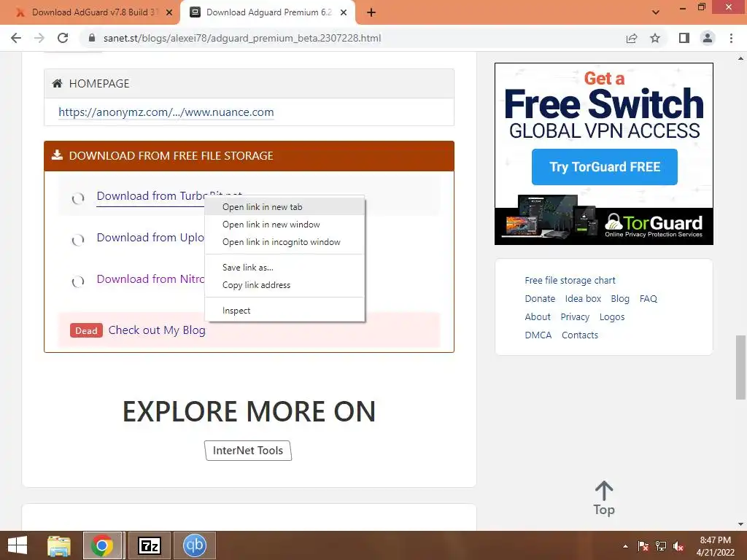Open the Chrome profile menu
This screenshot has height=560, width=747.
[708, 38]
